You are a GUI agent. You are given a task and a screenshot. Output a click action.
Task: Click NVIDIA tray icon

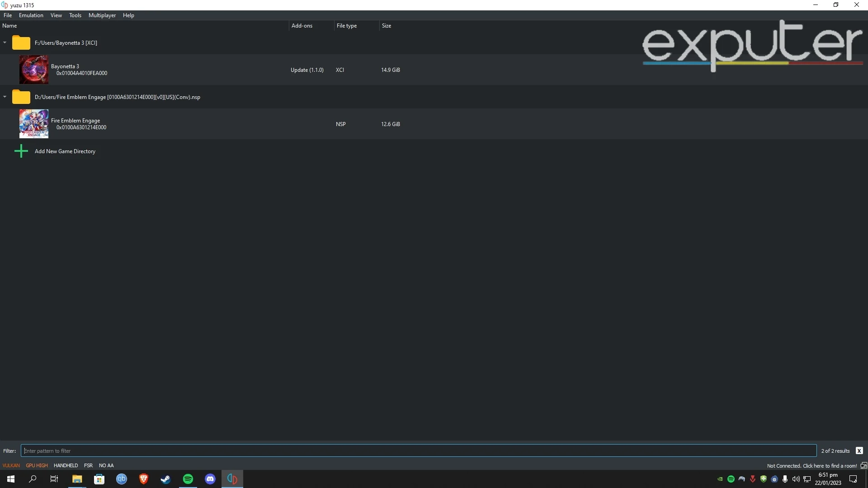[x=720, y=479]
